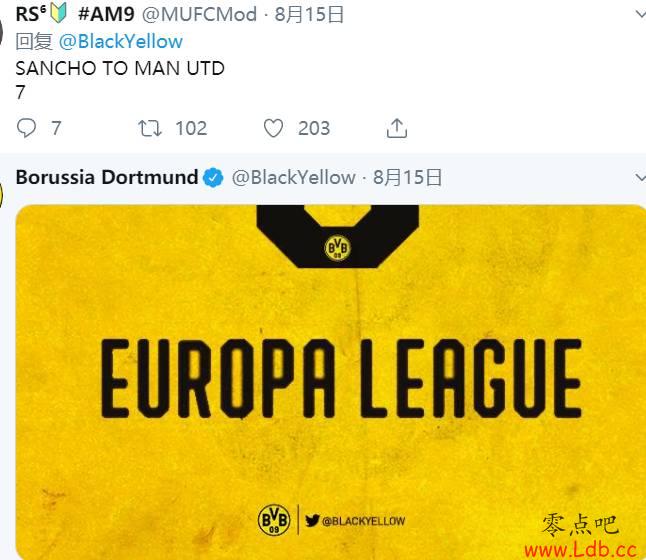The width and height of the screenshot is (646, 560).
Task: Click the 102 retweet count
Action: point(191,128)
